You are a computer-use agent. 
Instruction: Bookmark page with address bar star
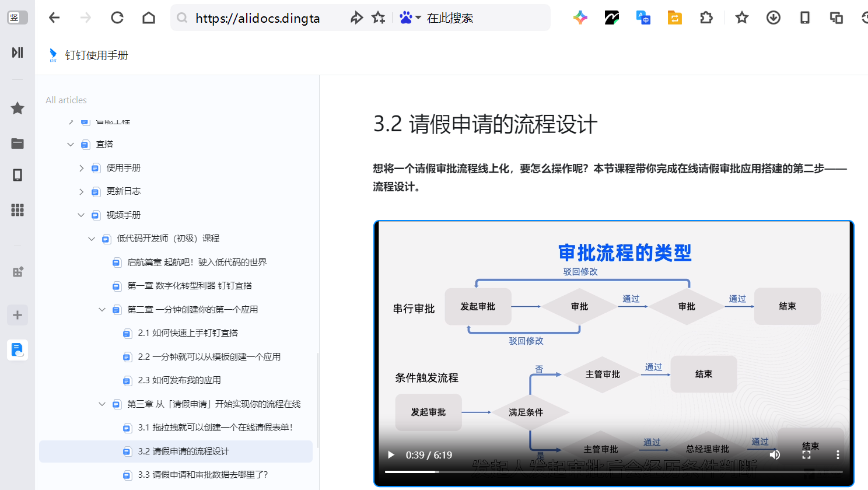coord(378,17)
